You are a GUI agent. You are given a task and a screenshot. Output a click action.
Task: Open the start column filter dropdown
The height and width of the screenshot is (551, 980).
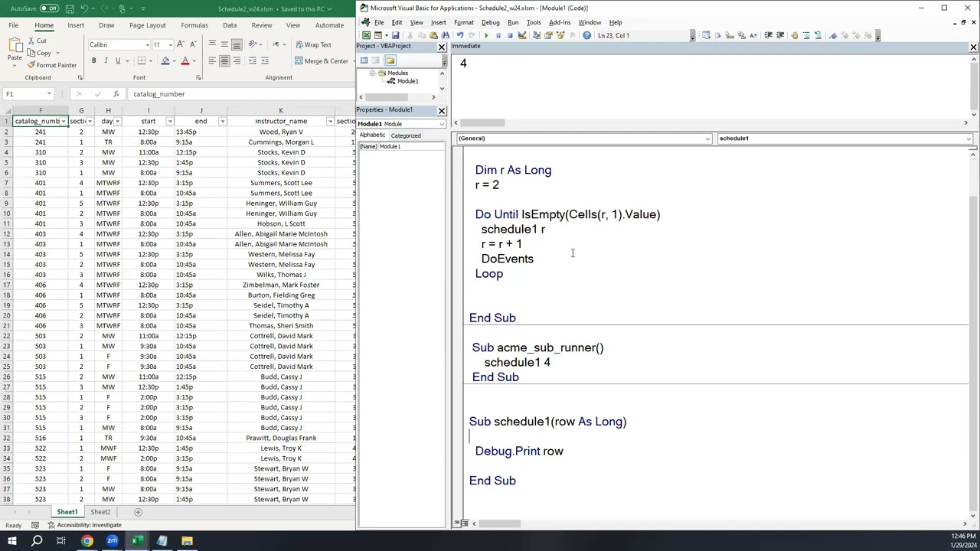[170, 121]
